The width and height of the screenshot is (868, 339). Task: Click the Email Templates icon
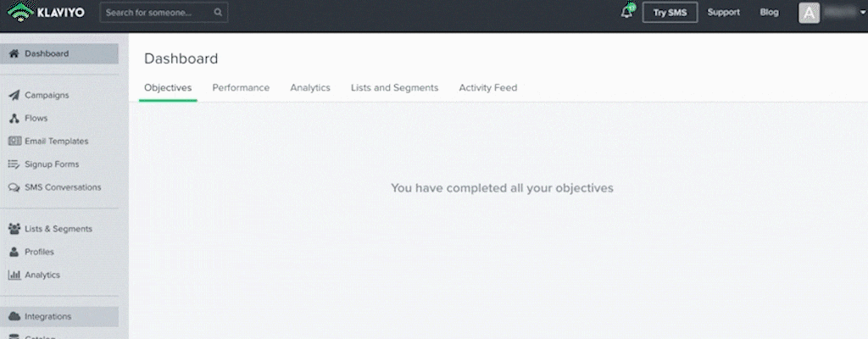point(14,142)
